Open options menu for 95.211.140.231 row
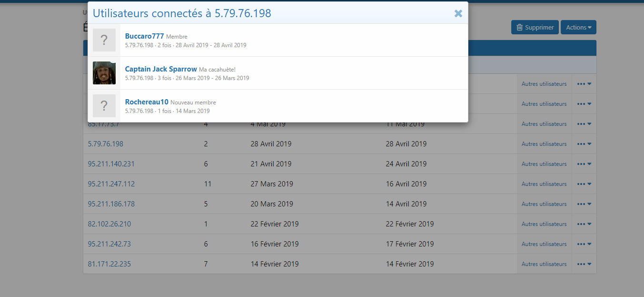The image size is (644, 297). (x=584, y=164)
